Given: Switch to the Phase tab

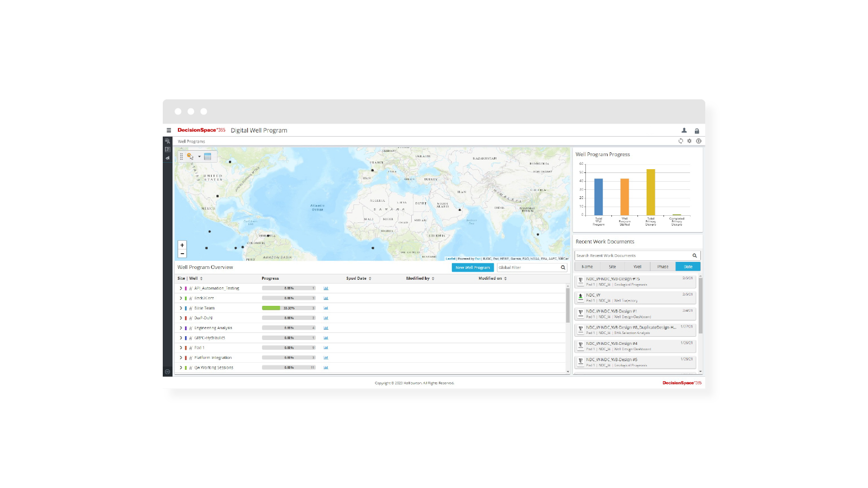Looking at the screenshot, I should pyautogui.click(x=663, y=267).
